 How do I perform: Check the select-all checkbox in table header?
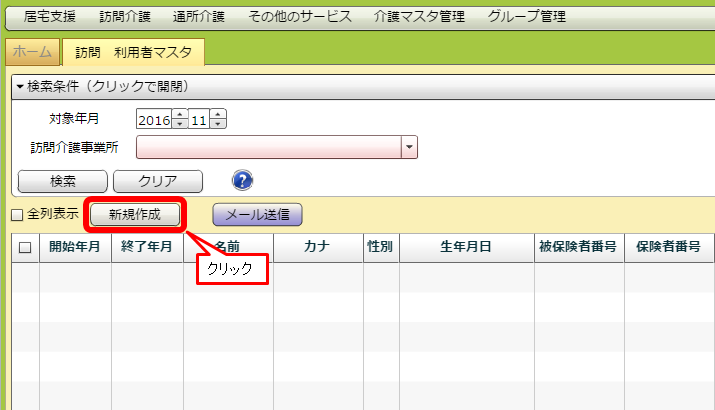26,248
